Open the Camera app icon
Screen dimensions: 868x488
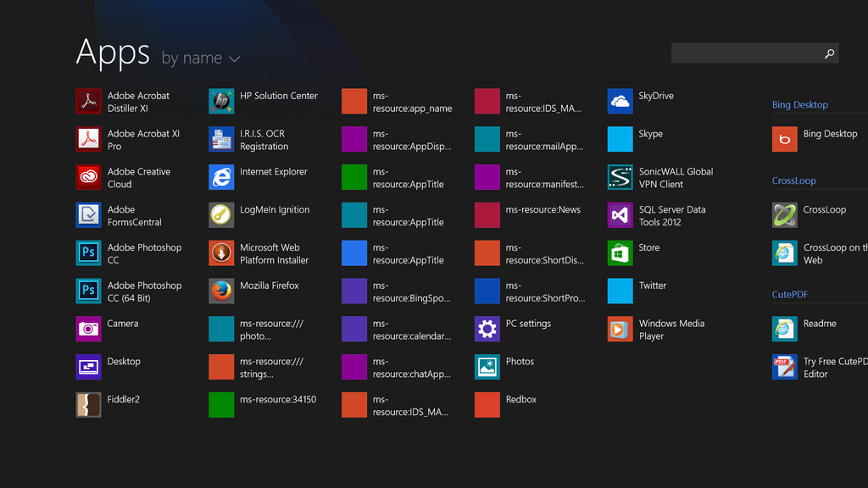88,330
